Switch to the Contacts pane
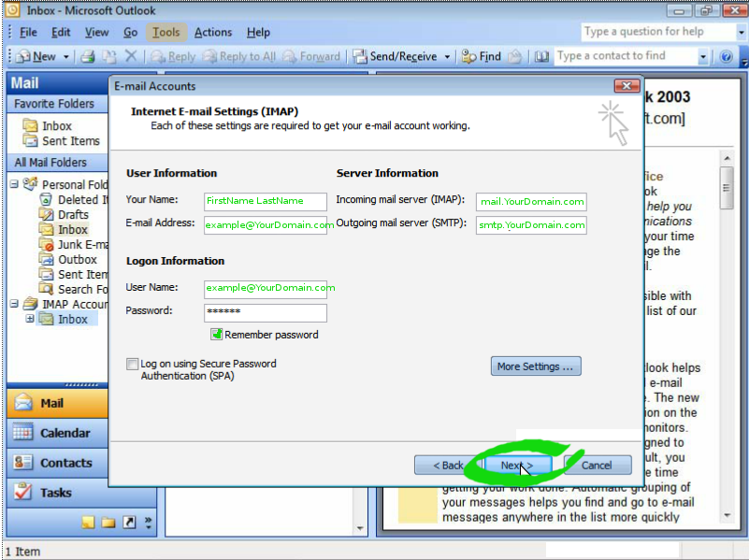 [58, 463]
